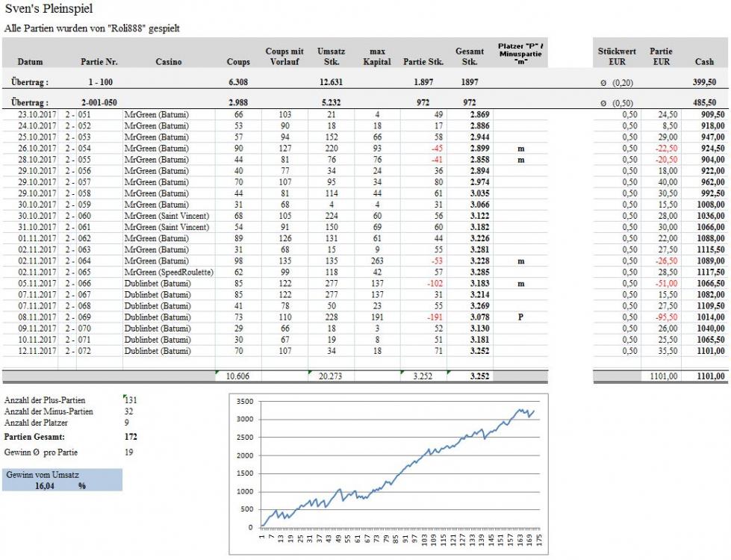The image size is (731, 560).
Task: Select the "max Kapital" column header
Action: click(x=377, y=57)
